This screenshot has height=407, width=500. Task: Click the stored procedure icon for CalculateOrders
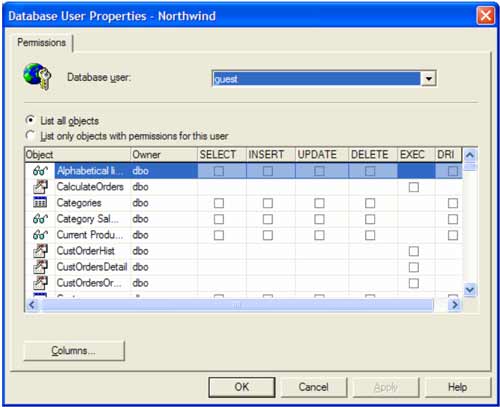(x=40, y=187)
